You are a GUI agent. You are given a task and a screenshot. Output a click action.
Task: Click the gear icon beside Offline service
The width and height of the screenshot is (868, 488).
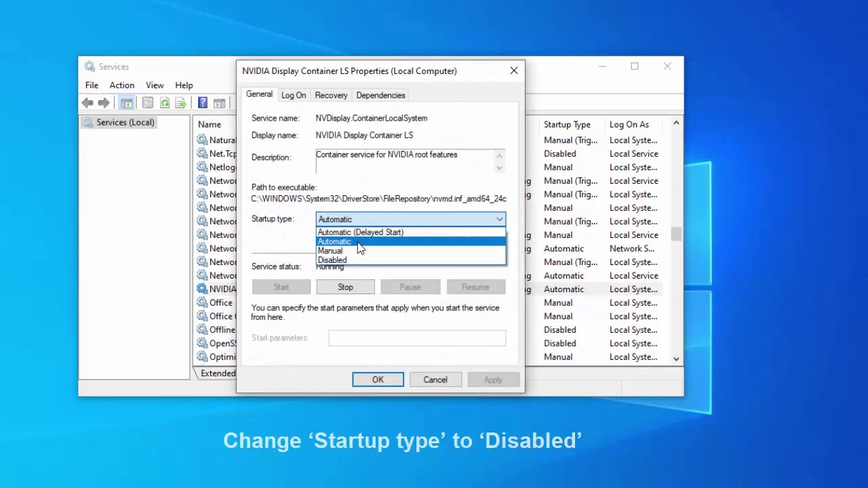202,329
